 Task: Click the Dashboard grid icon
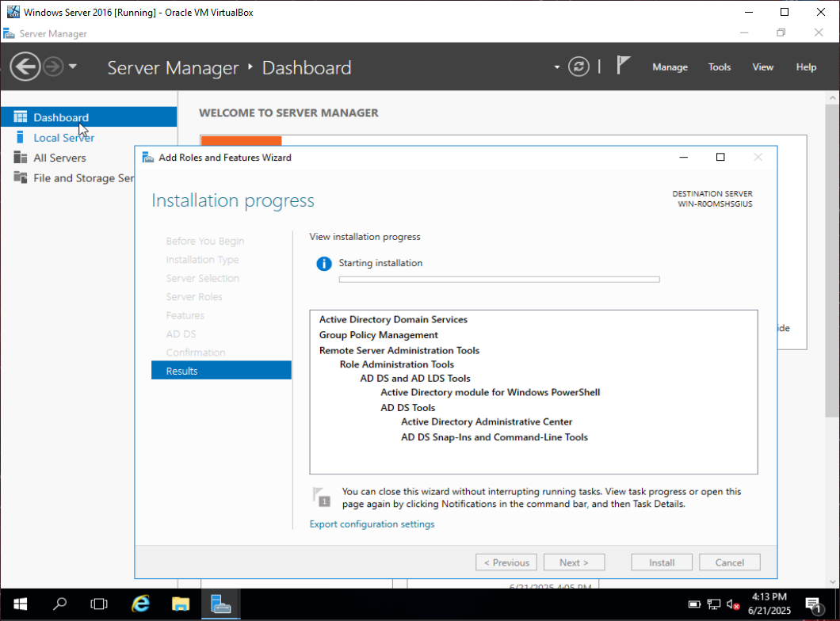(x=21, y=116)
